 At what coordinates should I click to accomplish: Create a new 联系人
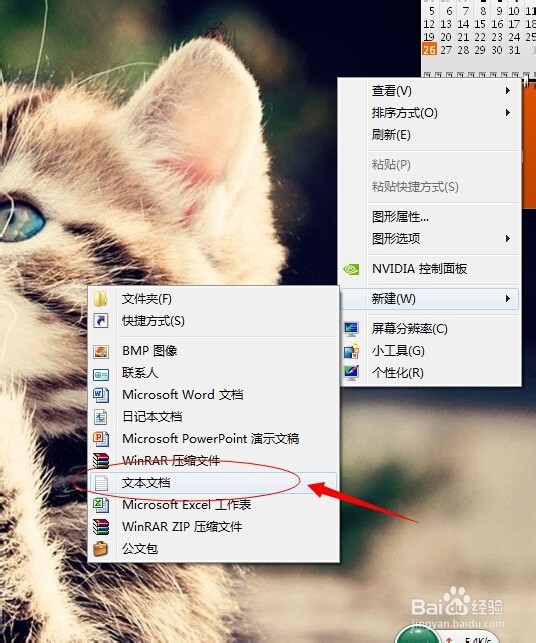coord(213,373)
